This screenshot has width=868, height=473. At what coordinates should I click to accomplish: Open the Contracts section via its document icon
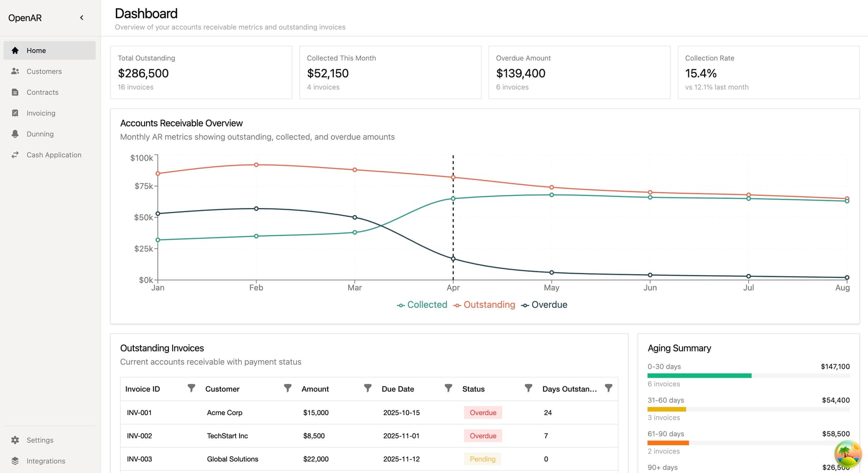tap(15, 92)
